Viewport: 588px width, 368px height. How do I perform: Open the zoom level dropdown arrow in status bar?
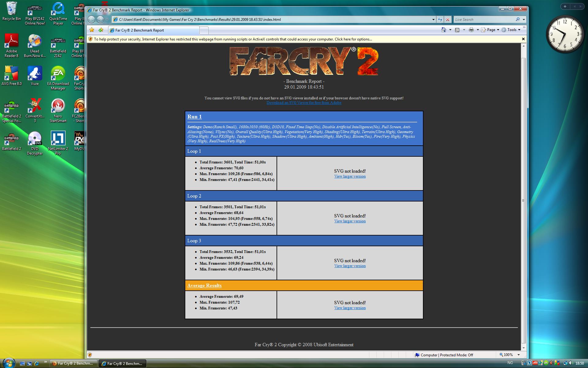pos(518,355)
